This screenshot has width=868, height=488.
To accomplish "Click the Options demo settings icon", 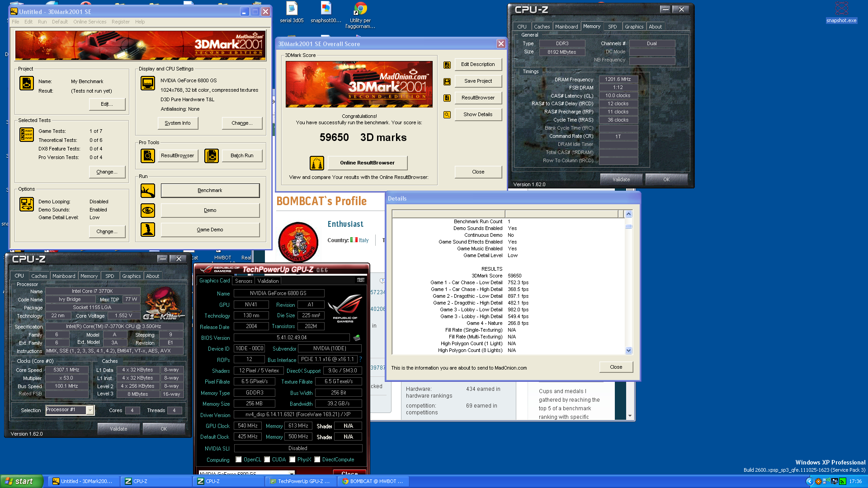I will click(27, 204).
